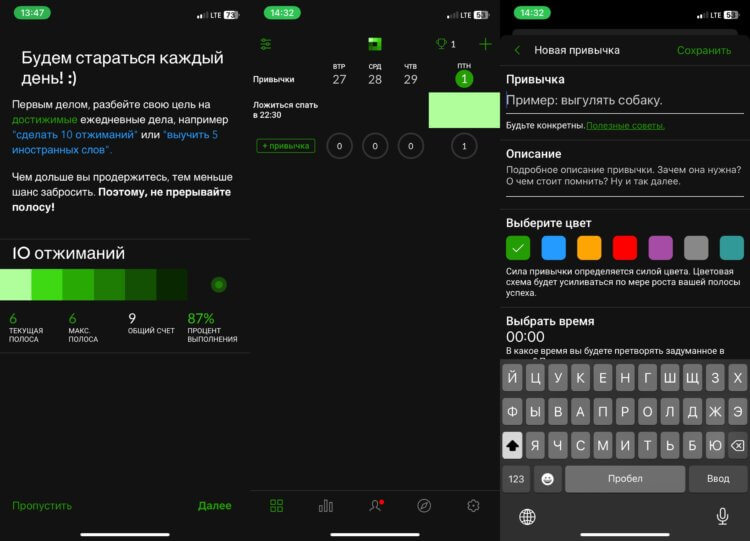
Task: Open the friends tab with red dot
Action: click(376, 505)
